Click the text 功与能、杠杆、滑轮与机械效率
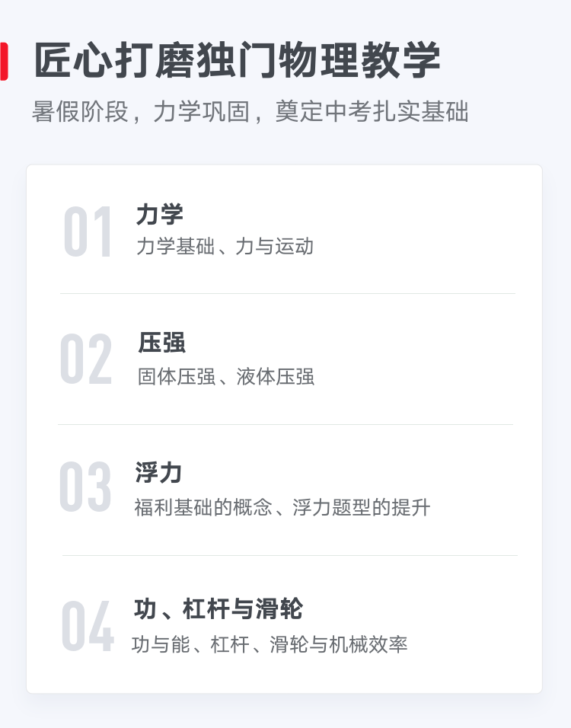This screenshot has height=728, width=571. coord(270,644)
